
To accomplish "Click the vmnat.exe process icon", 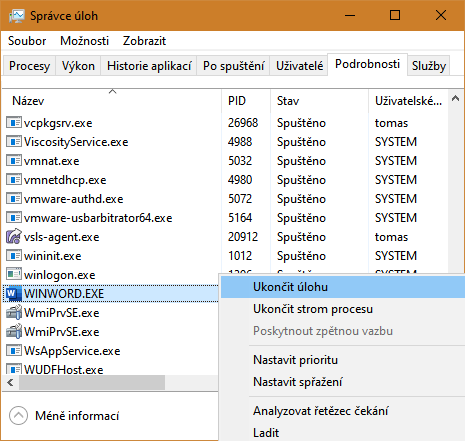I will (x=14, y=161).
